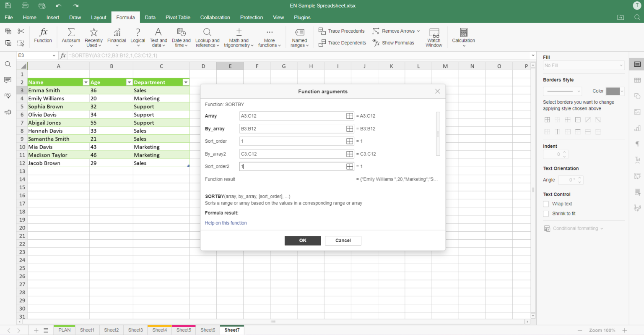
Task: Confirm SORTBY arguments with OK
Action: coord(303,241)
